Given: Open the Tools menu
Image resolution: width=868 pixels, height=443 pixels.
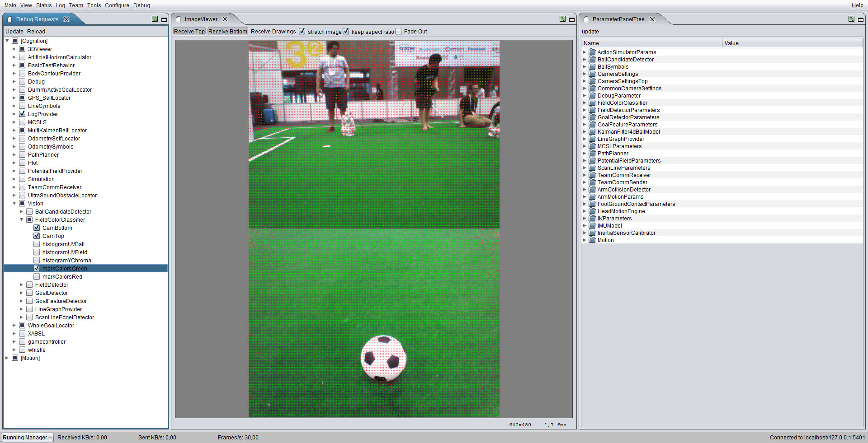Looking at the screenshot, I should pos(94,5).
